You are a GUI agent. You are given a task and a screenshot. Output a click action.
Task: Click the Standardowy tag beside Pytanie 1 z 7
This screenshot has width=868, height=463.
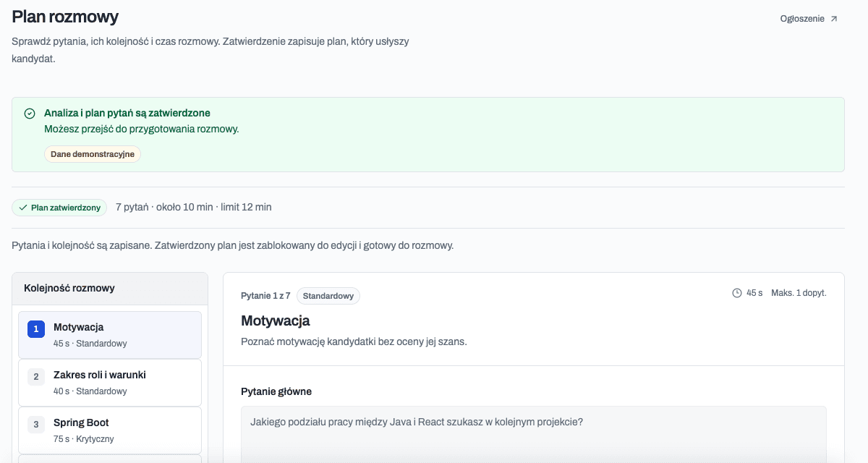coord(328,296)
